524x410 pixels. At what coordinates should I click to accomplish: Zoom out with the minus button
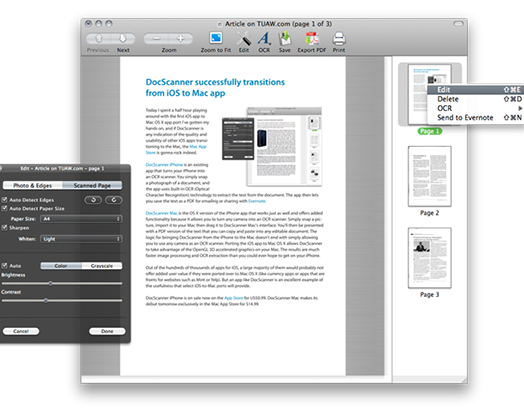pos(156,39)
